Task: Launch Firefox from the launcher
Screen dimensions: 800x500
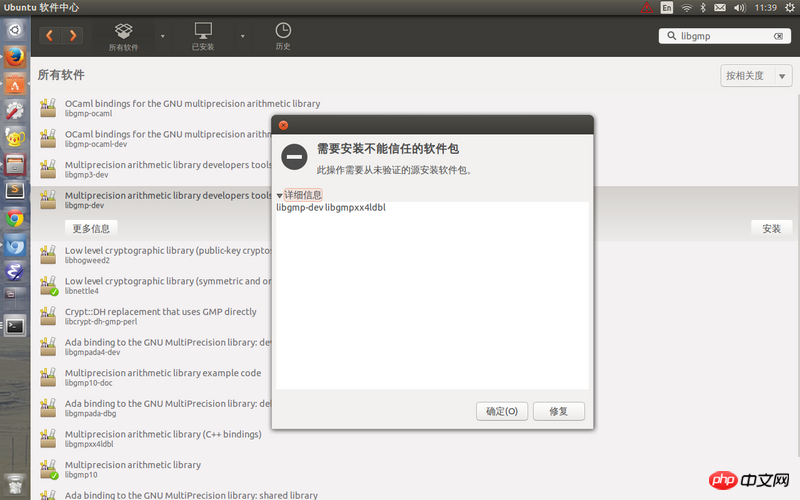Action: click(x=15, y=57)
